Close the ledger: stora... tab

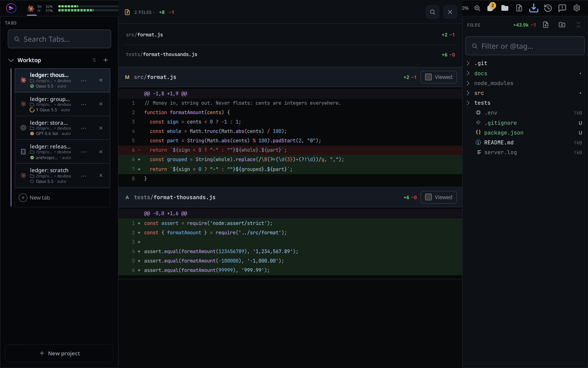pos(101,128)
